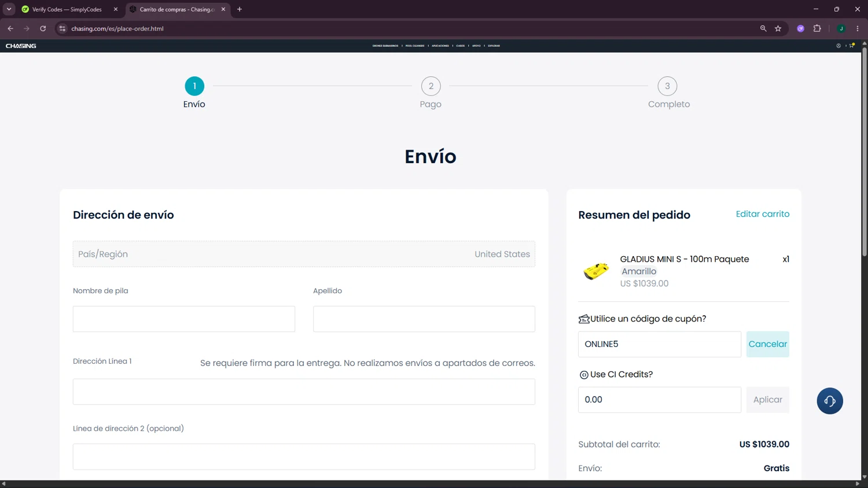The width and height of the screenshot is (868, 488).
Task: Click the zoom magnifier icon in address bar
Action: (763, 28)
